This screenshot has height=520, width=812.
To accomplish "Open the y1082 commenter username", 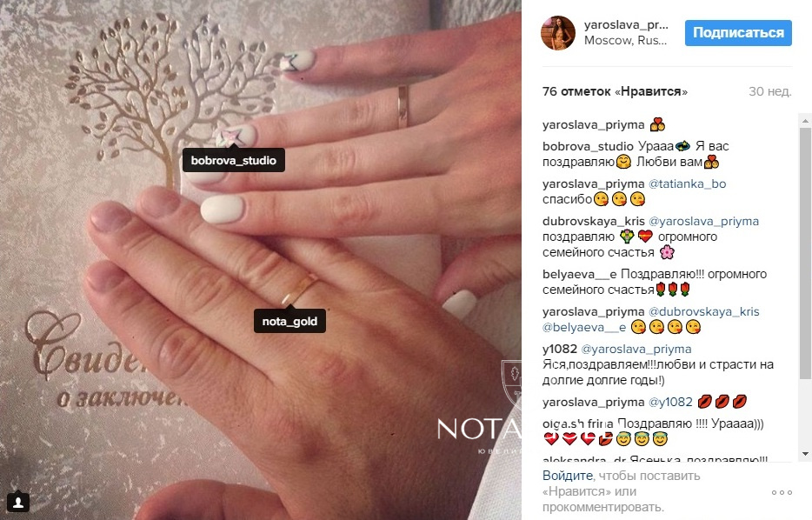I will click(x=560, y=349).
